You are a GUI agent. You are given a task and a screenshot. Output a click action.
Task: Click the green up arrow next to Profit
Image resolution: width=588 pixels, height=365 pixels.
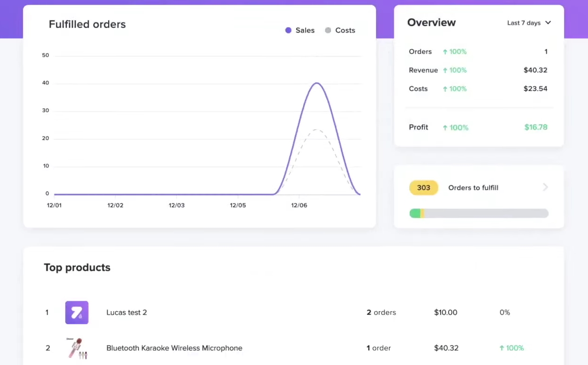coord(445,127)
